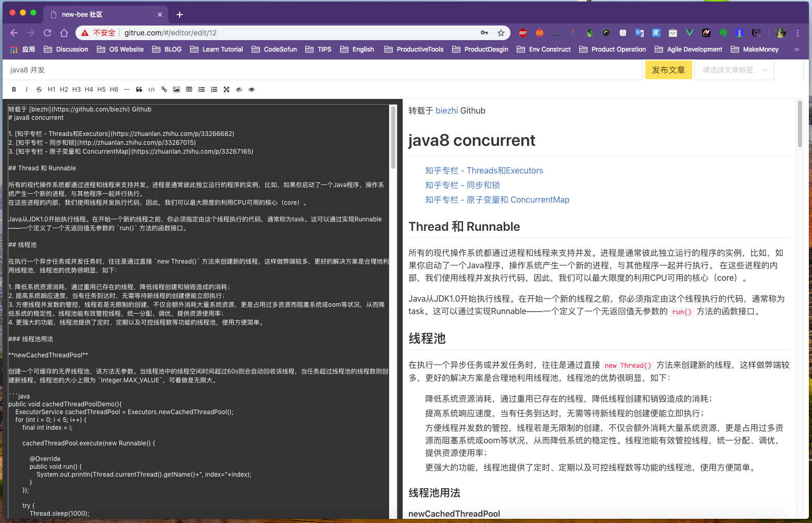Apply strikethrough formatting in editor toolbar
812x523 pixels.
(39, 90)
